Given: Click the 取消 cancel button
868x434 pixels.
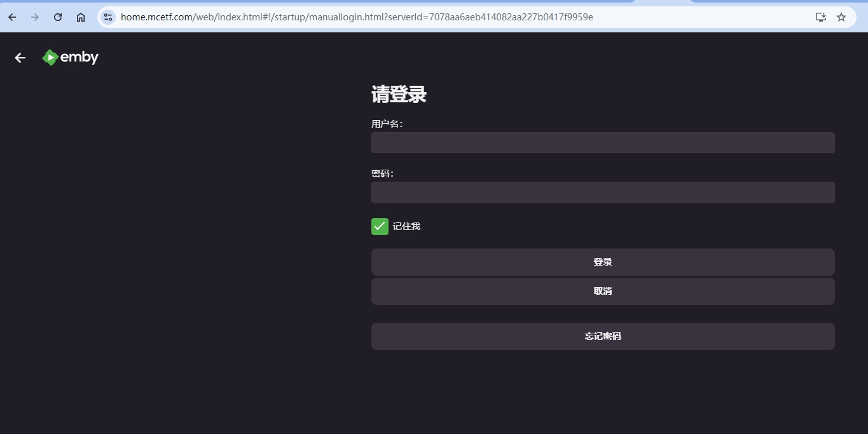Looking at the screenshot, I should [603, 291].
